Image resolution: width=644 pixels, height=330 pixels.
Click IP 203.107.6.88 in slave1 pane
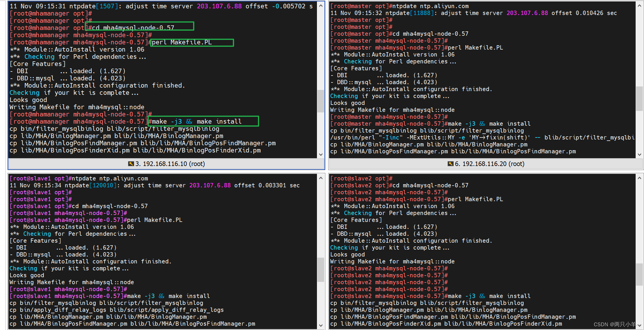tap(210, 185)
